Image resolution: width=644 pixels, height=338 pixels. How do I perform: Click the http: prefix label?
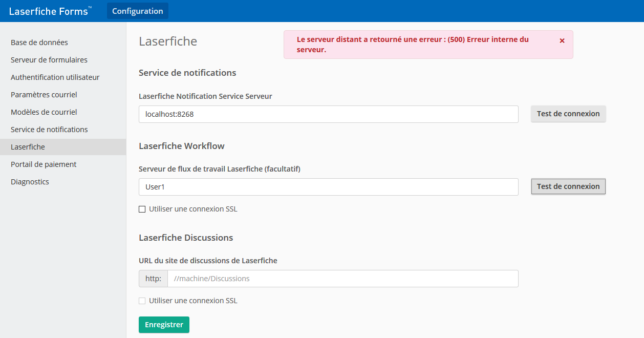[153, 279]
